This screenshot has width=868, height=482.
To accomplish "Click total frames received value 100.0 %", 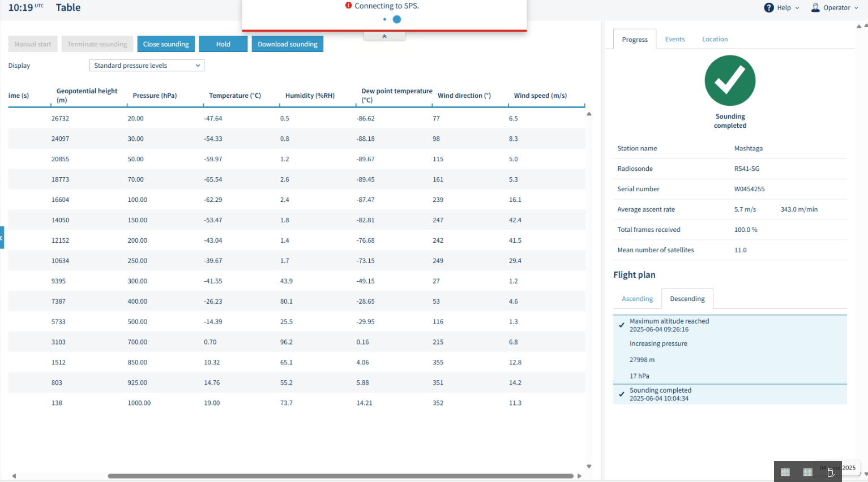I will 746,230.
